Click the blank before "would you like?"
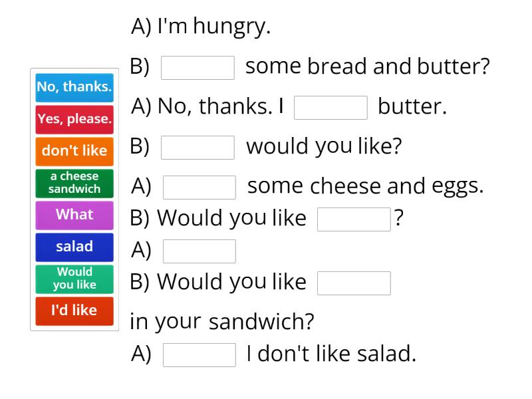This screenshot has height=399, width=532. 198,148
